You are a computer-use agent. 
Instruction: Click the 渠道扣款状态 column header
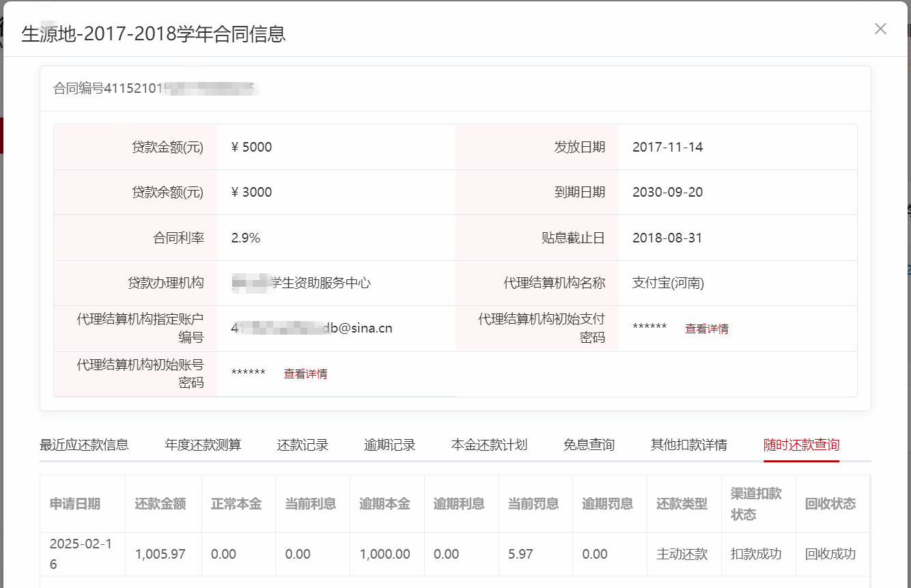[755, 504]
